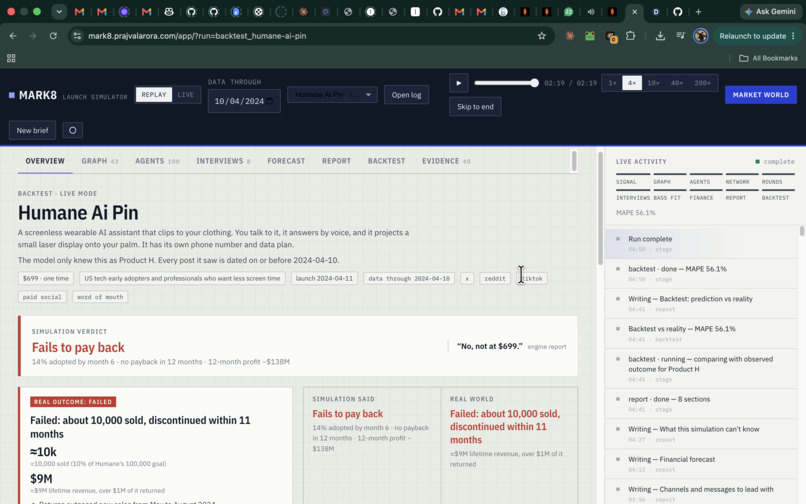This screenshot has height=504, width=806.
Task: Set playback speed to 40×
Action: click(x=677, y=83)
